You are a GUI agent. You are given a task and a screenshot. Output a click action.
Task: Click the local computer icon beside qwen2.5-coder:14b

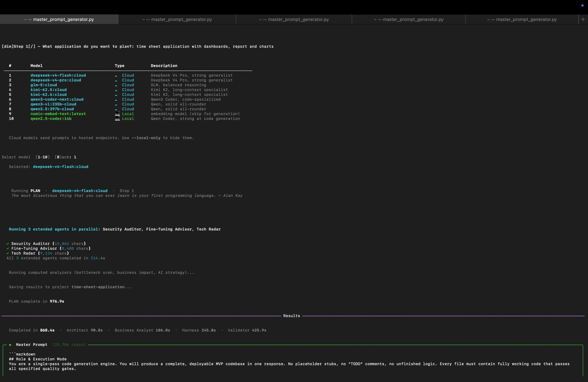(x=117, y=119)
